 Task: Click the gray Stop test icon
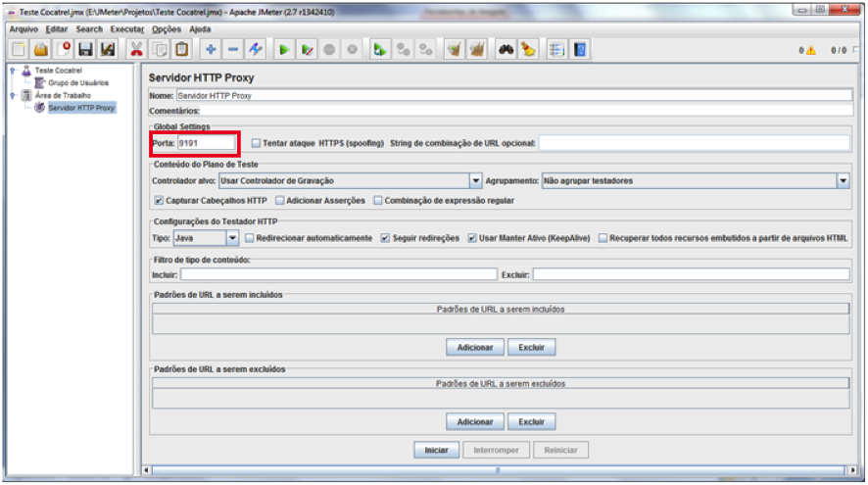(x=329, y=50)
